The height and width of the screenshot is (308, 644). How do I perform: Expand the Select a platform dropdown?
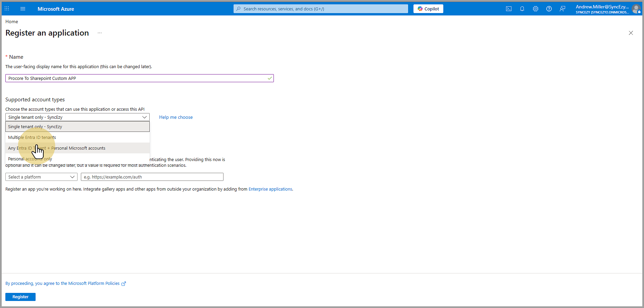pos(41,177)
